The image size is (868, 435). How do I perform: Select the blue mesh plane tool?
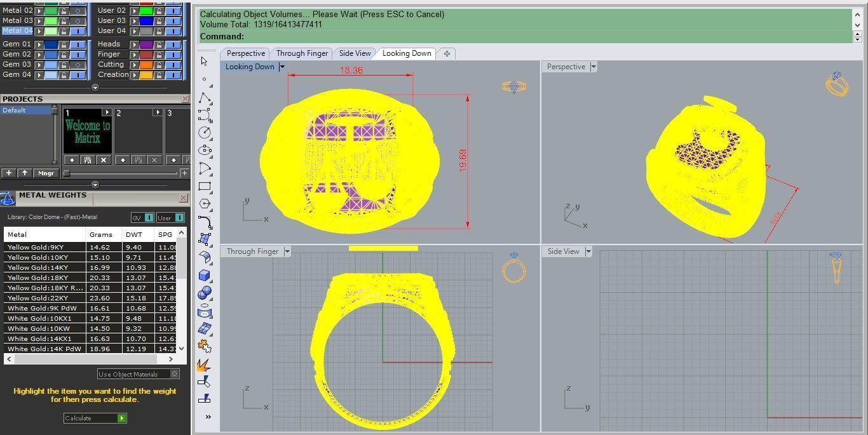[x=205, y=328]
